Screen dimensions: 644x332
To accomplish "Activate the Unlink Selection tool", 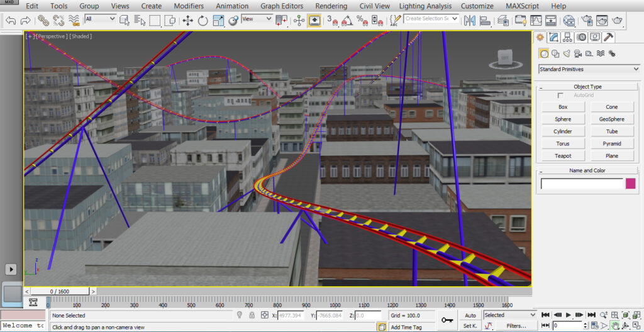I will coord(58,19).
